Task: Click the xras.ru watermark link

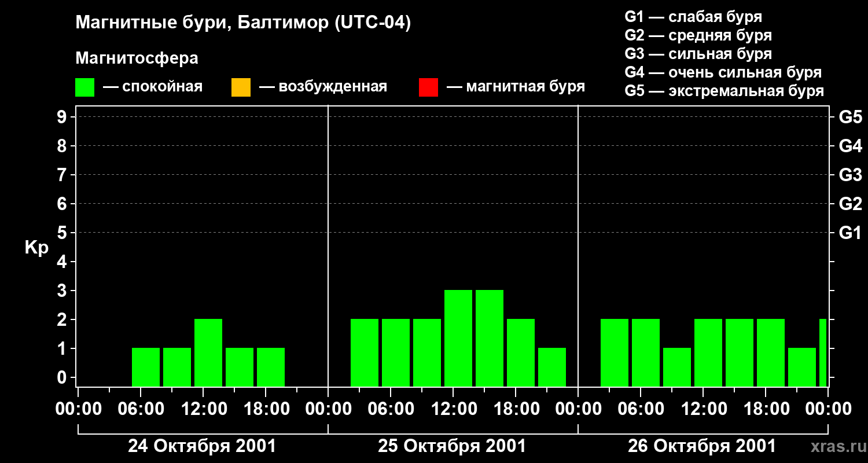Action: (835, 446)
